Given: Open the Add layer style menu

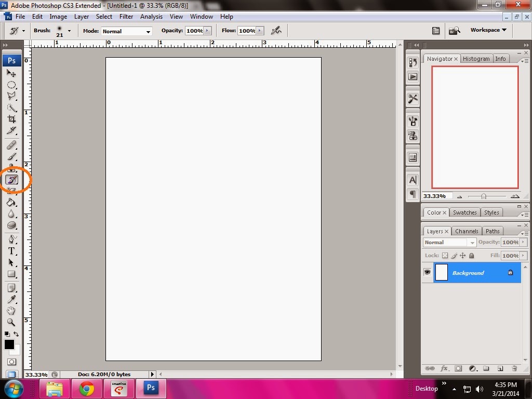Looking at the screenshot, I should tap(444, 368).
